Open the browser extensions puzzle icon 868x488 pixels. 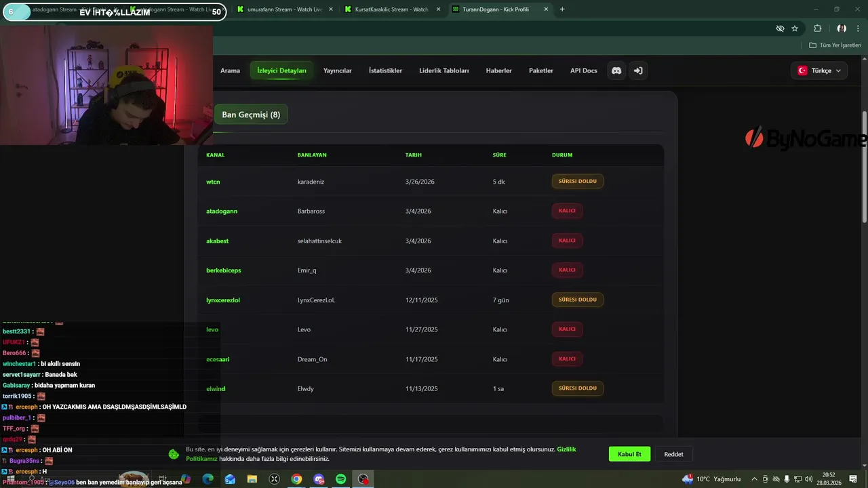(817, 28)
